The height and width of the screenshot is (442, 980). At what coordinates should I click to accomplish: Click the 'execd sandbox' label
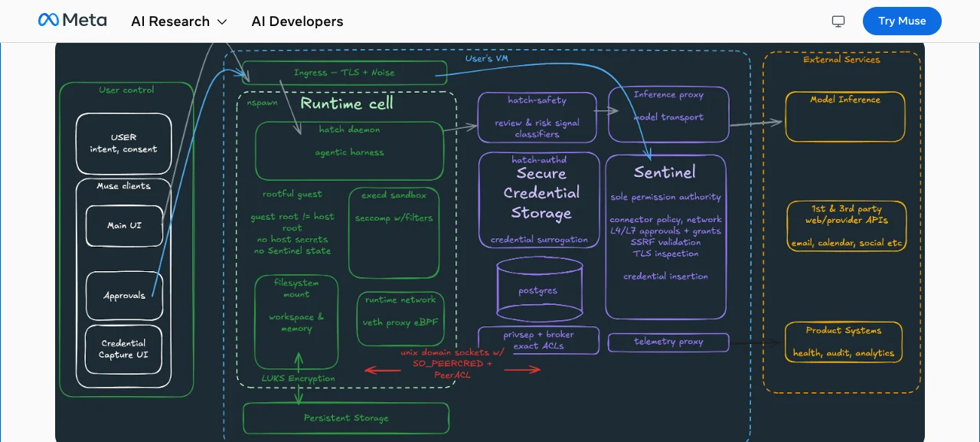coord(394,195)
